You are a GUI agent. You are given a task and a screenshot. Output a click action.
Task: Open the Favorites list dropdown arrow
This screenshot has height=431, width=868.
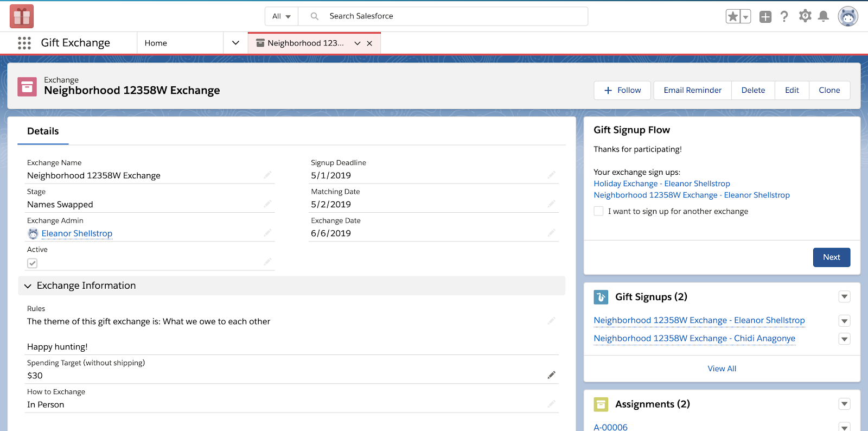tap(746, 17)
